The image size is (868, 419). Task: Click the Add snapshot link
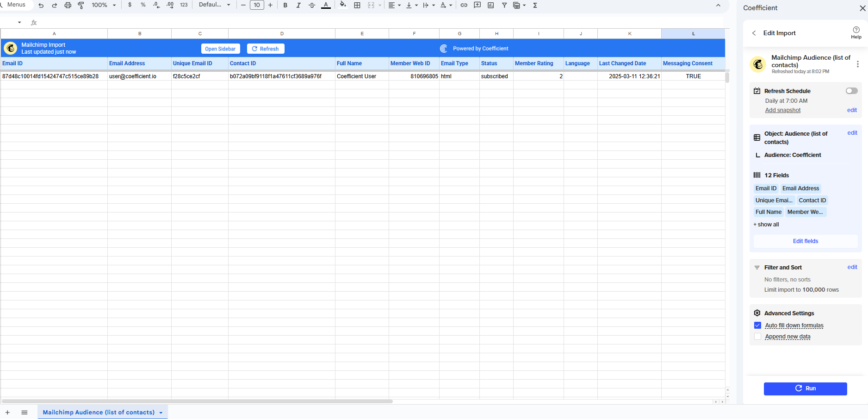click(x=782, y=110)
